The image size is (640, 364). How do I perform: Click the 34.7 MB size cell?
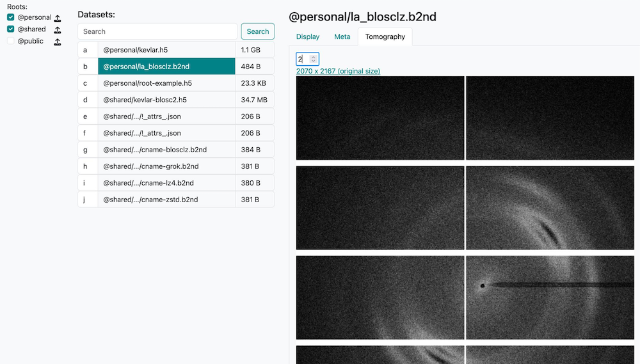click(255, 100)
